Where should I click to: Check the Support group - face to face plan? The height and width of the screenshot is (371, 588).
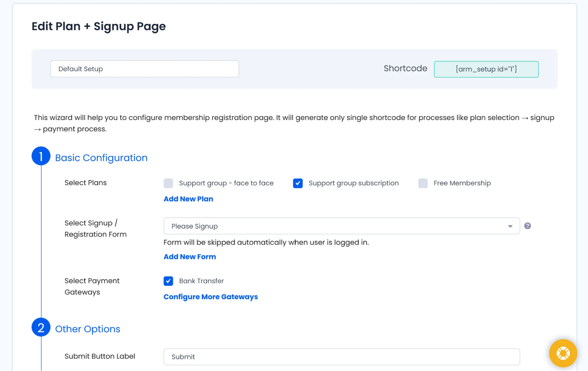(168, 183)
